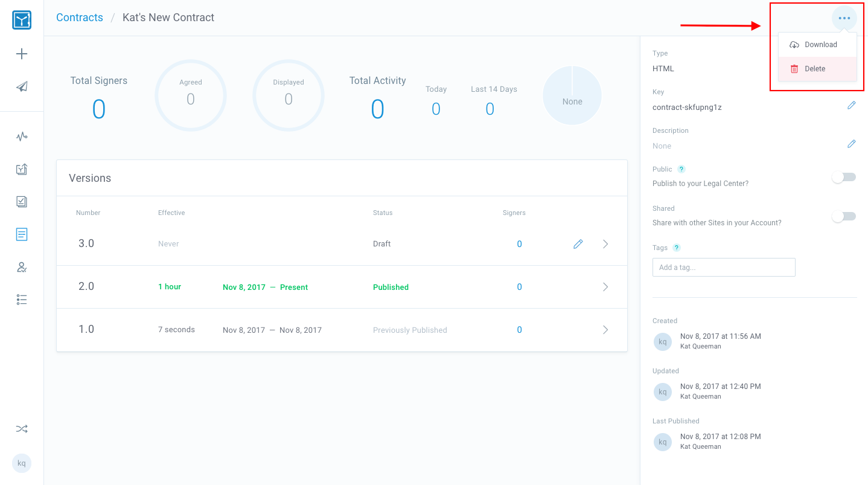
Task: Click the shuffle arrows sidebar icon
Action: click(x=22, y=429)
